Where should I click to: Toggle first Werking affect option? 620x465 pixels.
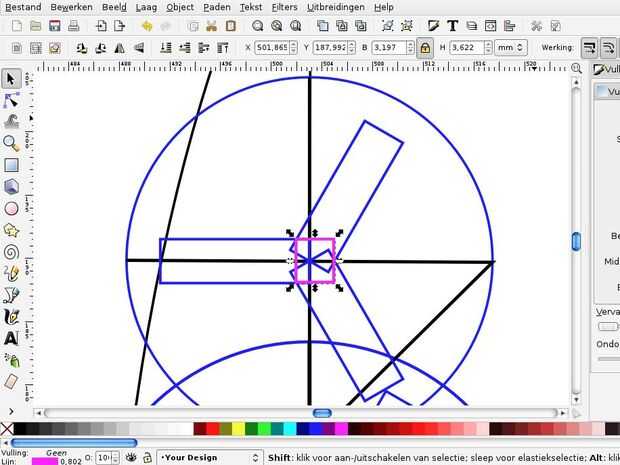coord(589,48)
